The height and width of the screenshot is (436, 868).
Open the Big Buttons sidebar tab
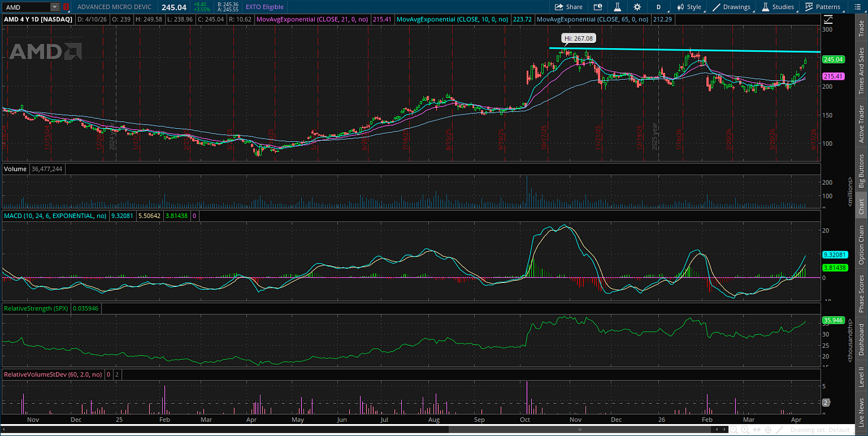(x=861, y=171)
